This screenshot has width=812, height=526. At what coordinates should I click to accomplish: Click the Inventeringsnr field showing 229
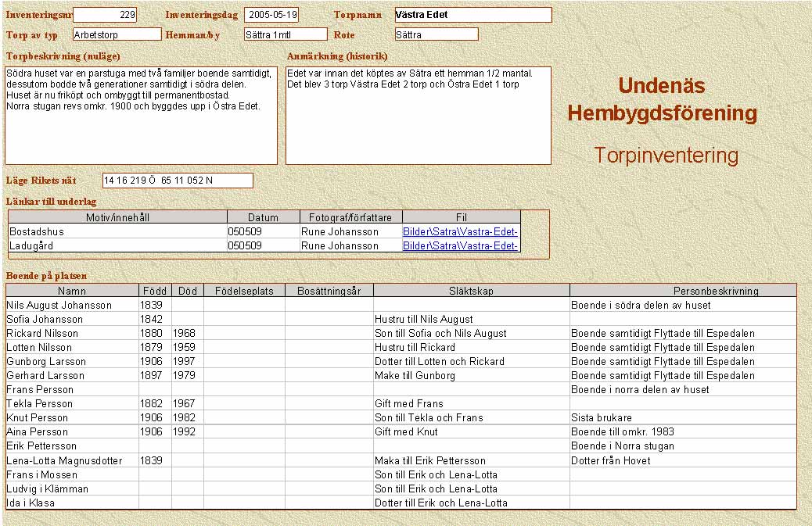click(105, 15)
